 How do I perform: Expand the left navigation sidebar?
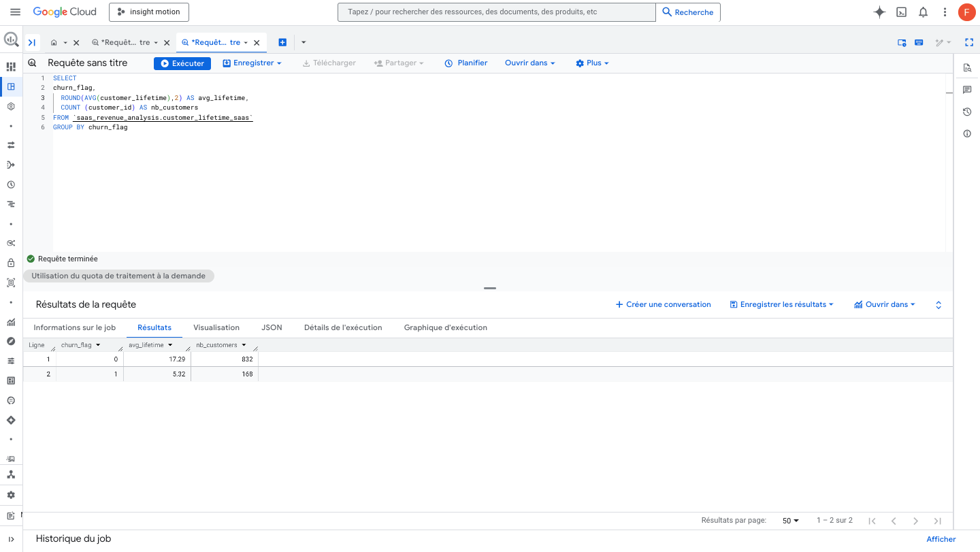(11, 539)
